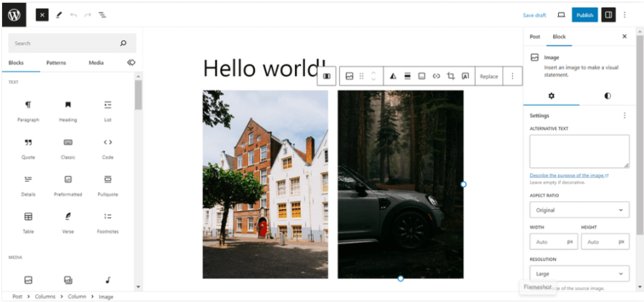
Task: Insert a Verse block
Action: [68, 223]
